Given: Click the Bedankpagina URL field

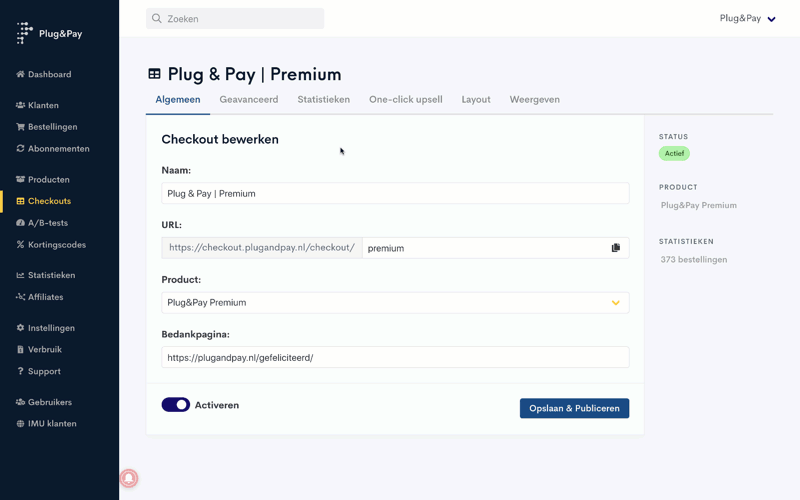Looking at the screenshot, I should pos(395,357).
